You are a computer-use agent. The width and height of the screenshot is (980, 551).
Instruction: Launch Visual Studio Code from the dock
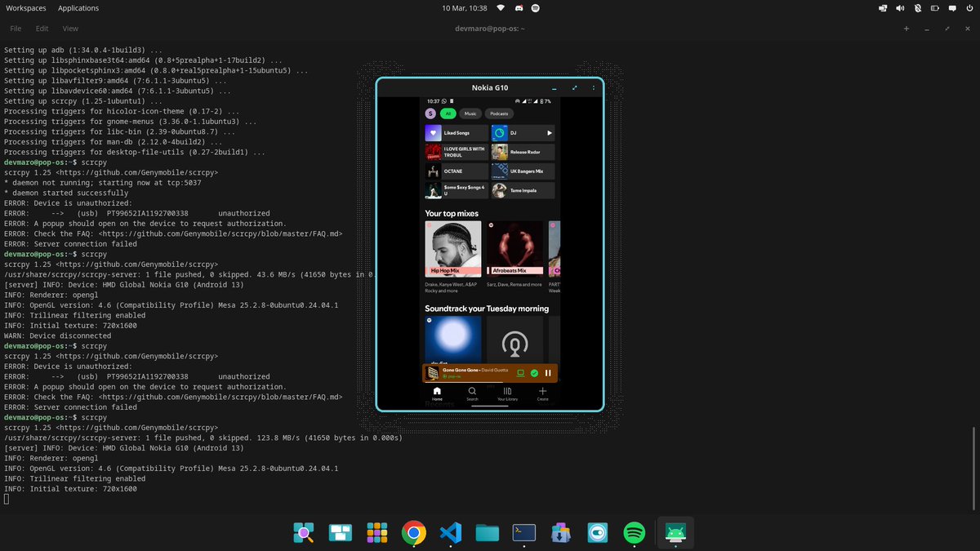tap(450, 533)
